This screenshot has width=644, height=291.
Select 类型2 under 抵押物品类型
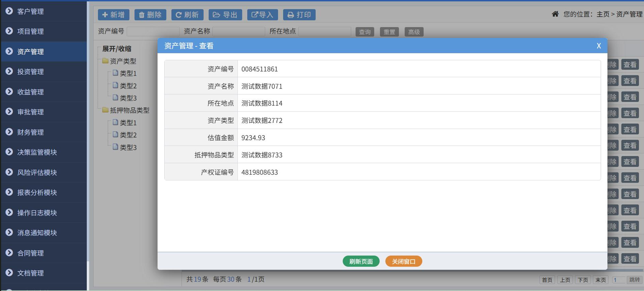[x=128, y=135]
